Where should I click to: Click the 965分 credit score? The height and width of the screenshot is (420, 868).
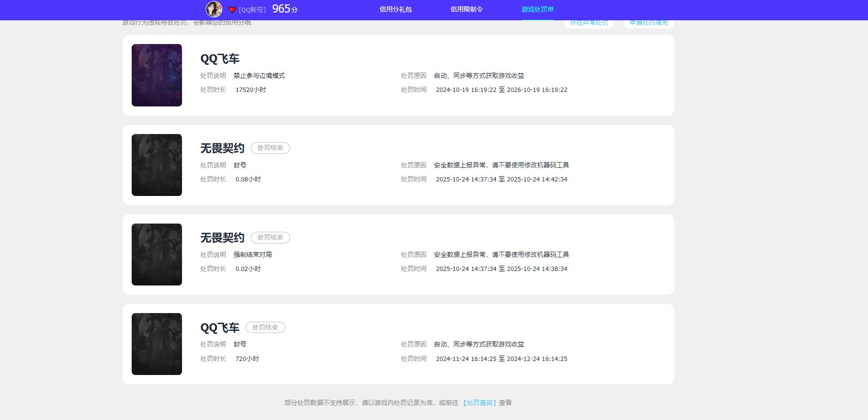pos(285,9)
